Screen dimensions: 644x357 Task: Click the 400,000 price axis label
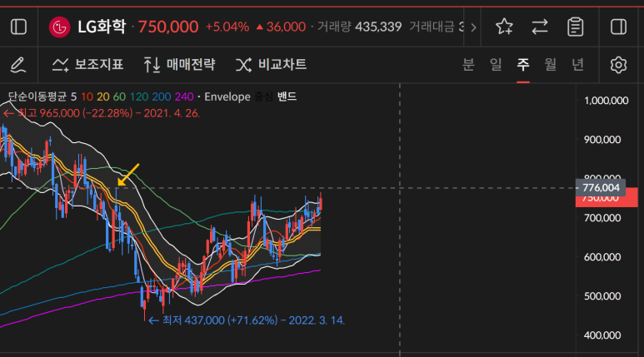pyautogui.click(x=602, y=335)
